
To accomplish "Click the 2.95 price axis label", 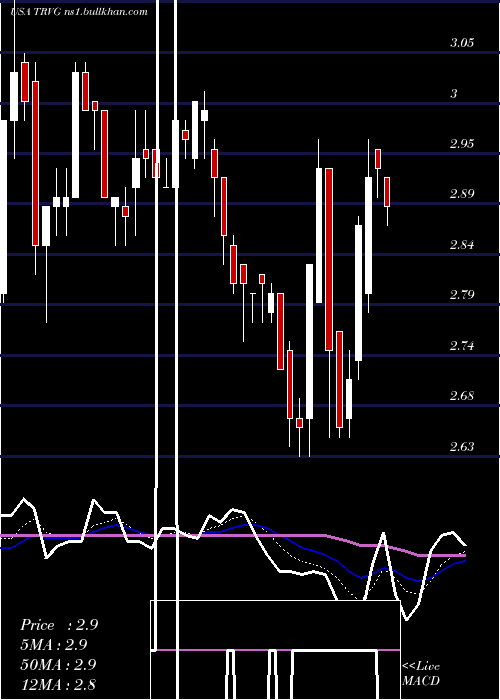I will (x=462, y=144).
